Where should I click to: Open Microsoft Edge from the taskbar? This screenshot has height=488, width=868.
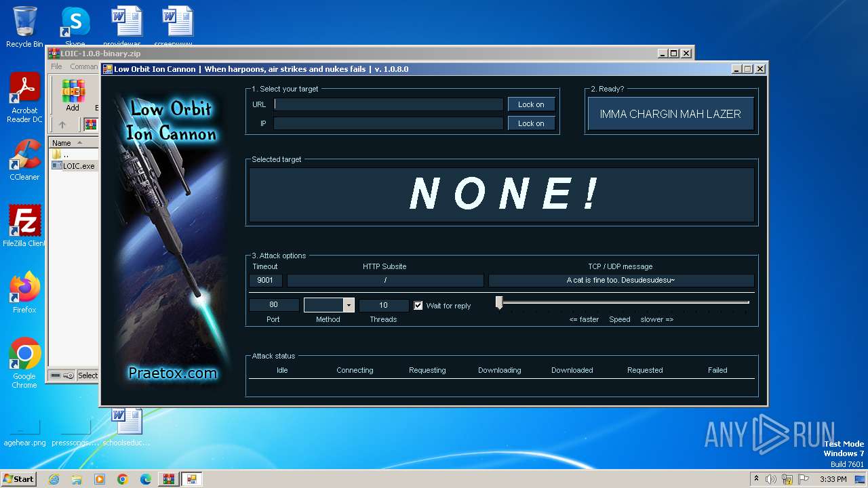coord(146,479)
